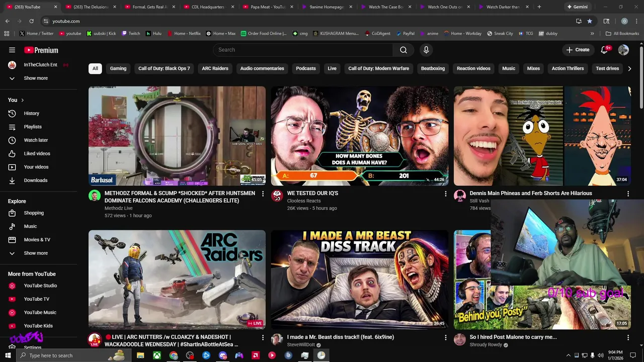
Task: Click the Windows taskbar search box
Action: pos(73,355)
